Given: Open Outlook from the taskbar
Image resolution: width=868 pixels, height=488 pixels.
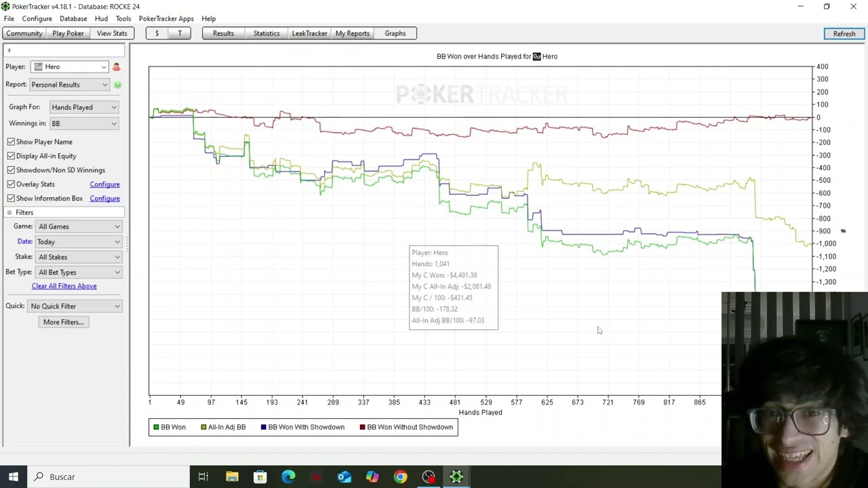Looking at the screenshot, I should (x=344, y=476).
